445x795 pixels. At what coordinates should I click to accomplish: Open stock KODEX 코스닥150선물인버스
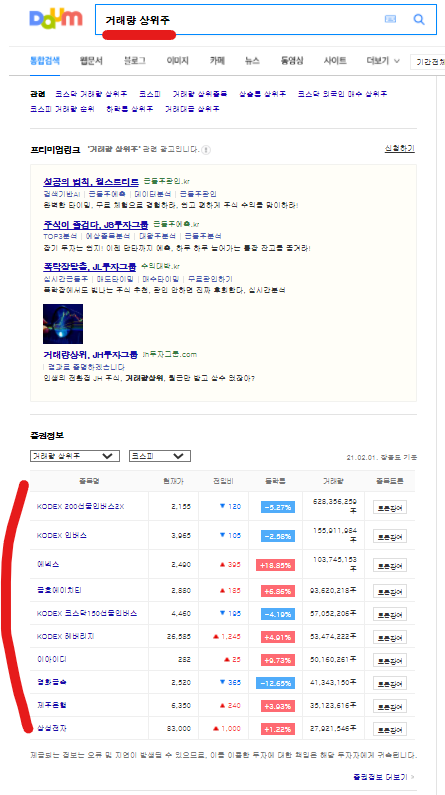[x=87, y=613]
